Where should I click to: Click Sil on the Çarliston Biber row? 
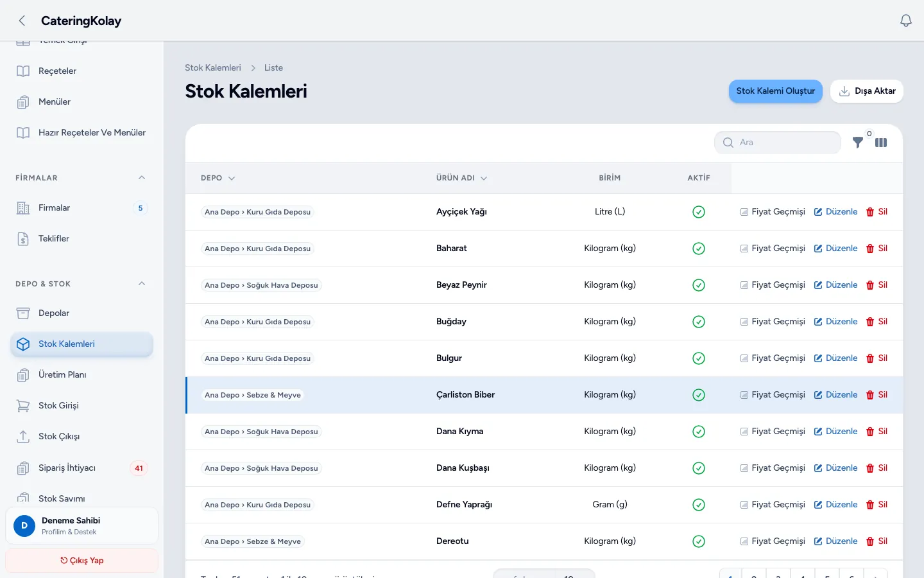pos(877,395)
